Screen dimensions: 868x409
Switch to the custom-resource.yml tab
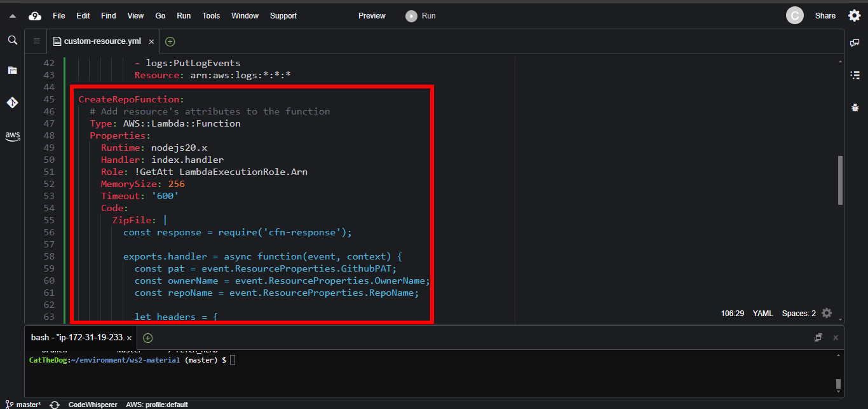(x=102, y=41)
